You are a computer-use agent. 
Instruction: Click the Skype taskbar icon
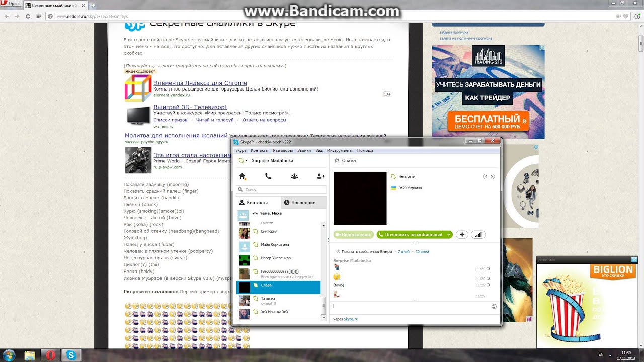coord(71,355)
